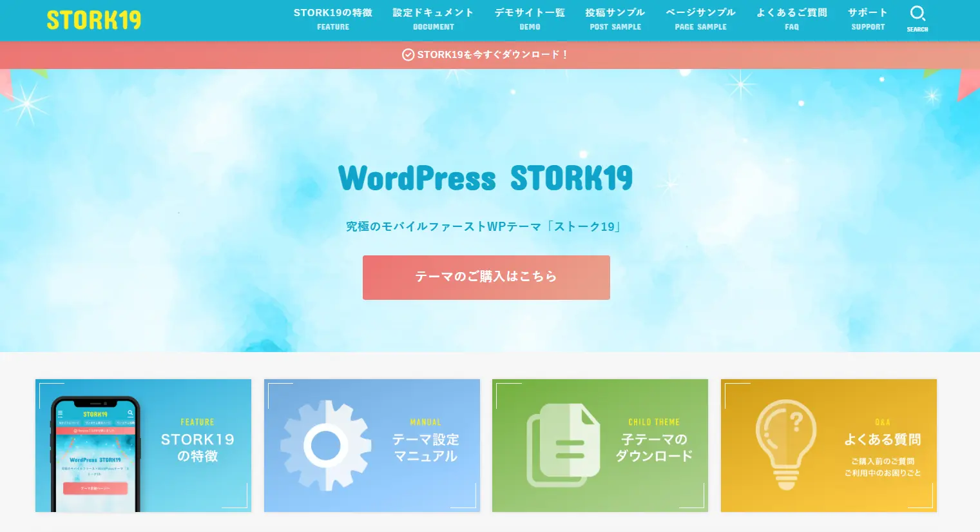980x532 pixels.
Task: Open the よくある質問 Q&A card
Action: (829, 445)
